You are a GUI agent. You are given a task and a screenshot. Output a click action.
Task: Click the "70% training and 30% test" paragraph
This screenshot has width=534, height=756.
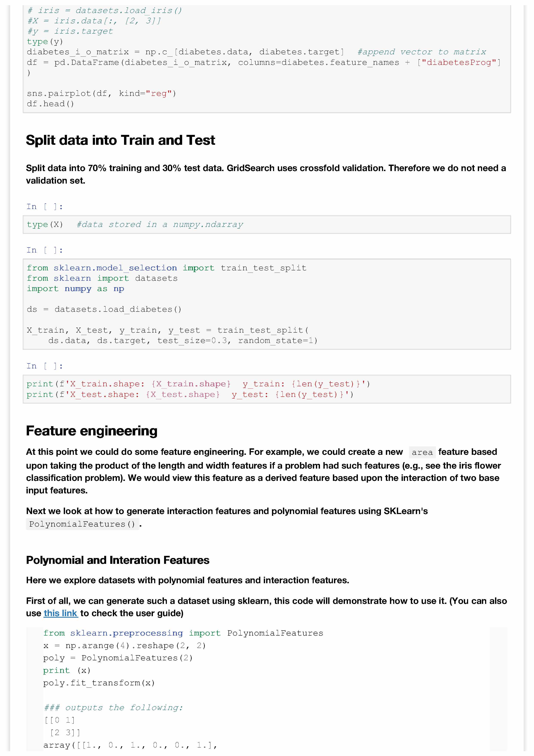click(266, 174)
